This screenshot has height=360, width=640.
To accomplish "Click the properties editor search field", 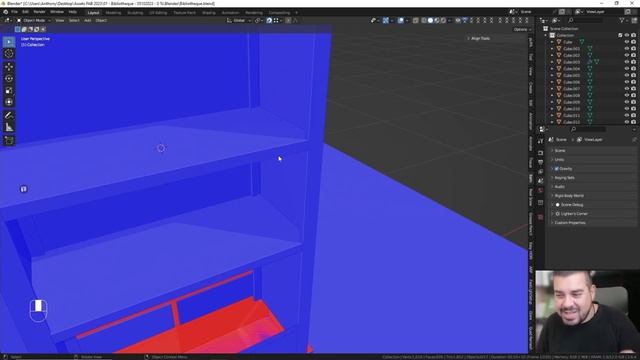I will (588, 129).
